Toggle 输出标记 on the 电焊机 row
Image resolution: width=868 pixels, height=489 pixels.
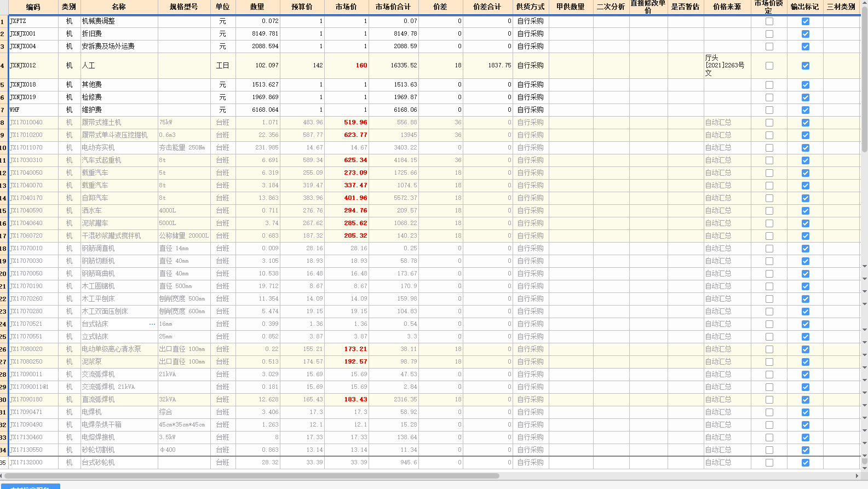pos(805,412)
